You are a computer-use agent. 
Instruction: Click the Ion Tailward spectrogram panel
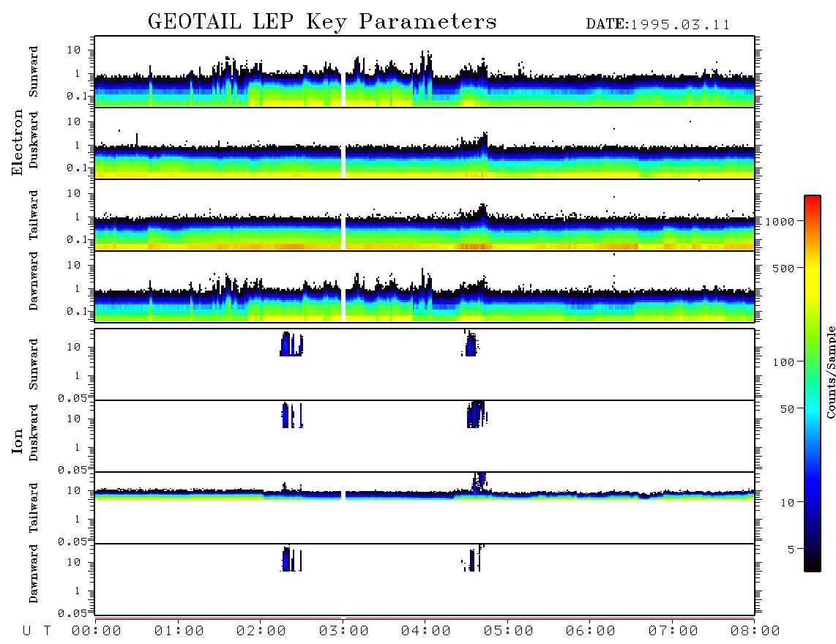(x=425, y=508)
